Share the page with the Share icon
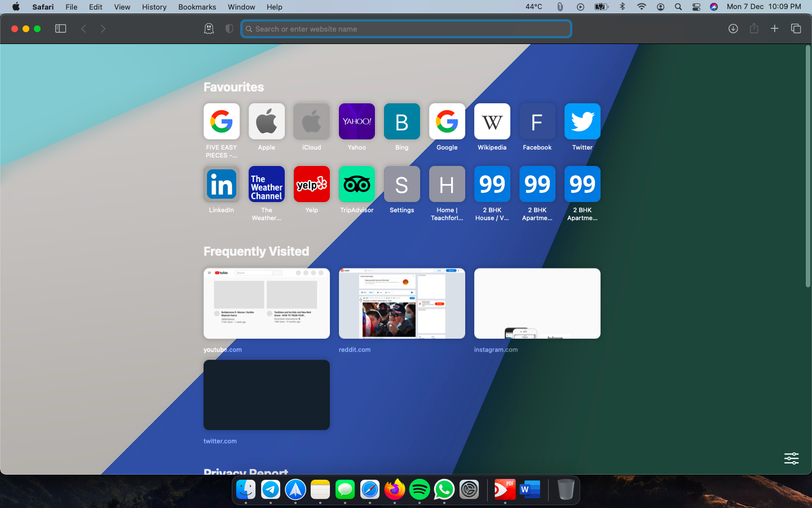812x508 pixels. (x=754, y=28)
